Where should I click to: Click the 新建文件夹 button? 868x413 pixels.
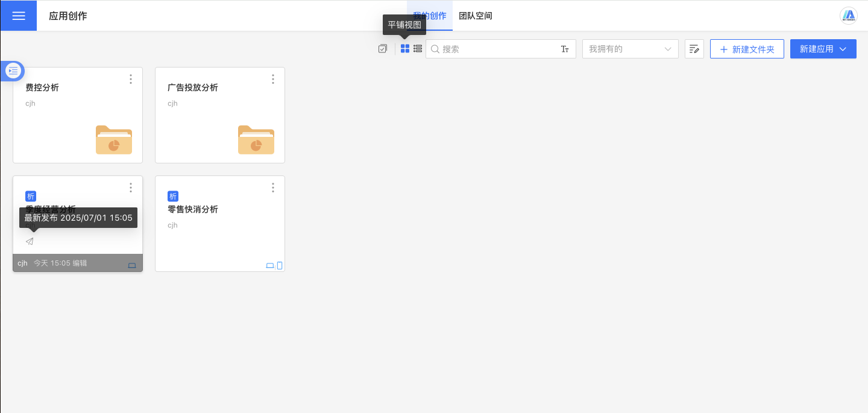747,49
